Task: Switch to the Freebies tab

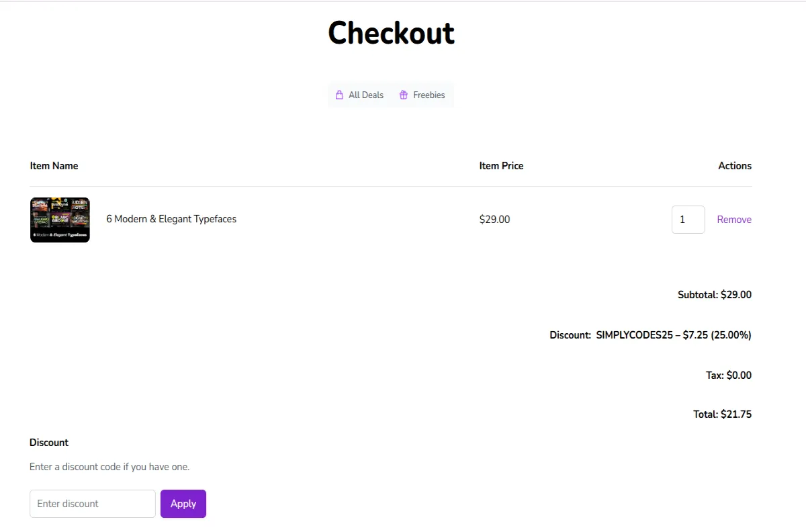Action: pos(422,95)
